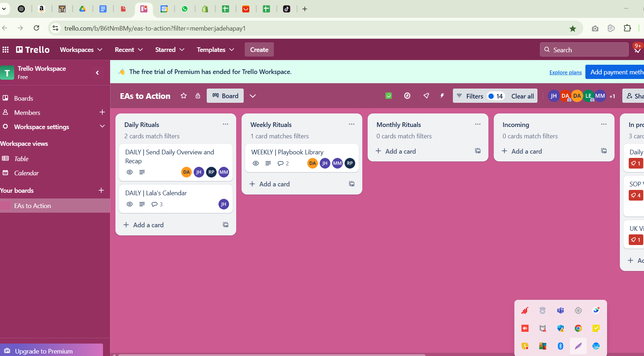The image size is (644, 356).
Task: Open Monthly Rituals list actions menu
Action: 478,124
